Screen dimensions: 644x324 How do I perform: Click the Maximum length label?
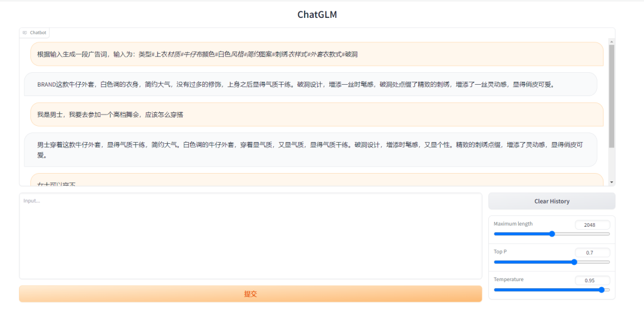click(513, 224)
